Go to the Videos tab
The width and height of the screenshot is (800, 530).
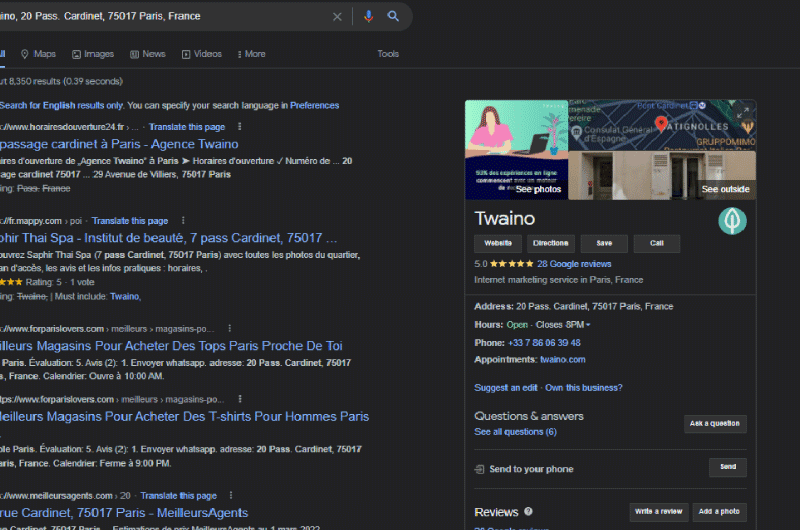coord(202,54)
